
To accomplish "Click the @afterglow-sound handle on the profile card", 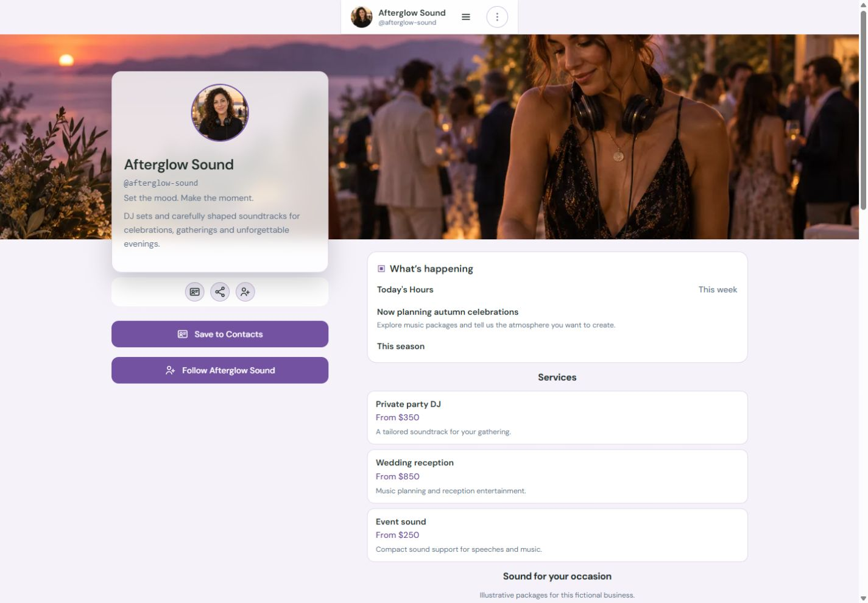I will coord(161,183).
